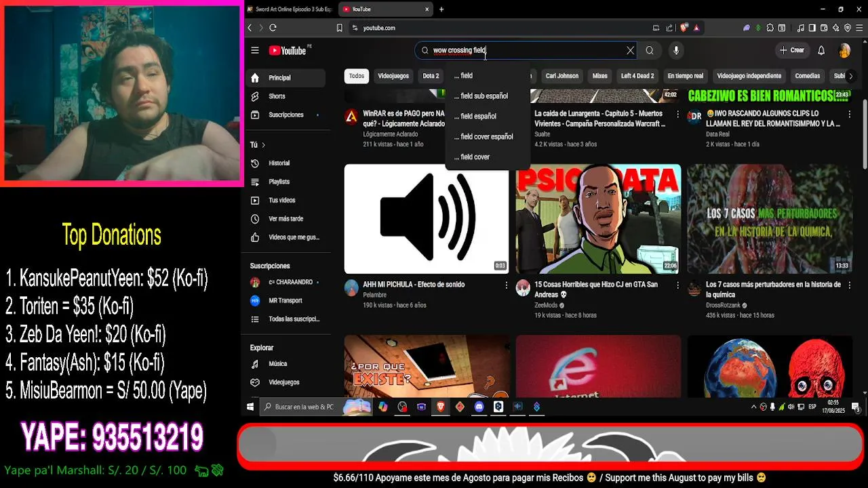Open Tus videos in the sidebar
Screen dimensions: 868x488
pos(285,200)
